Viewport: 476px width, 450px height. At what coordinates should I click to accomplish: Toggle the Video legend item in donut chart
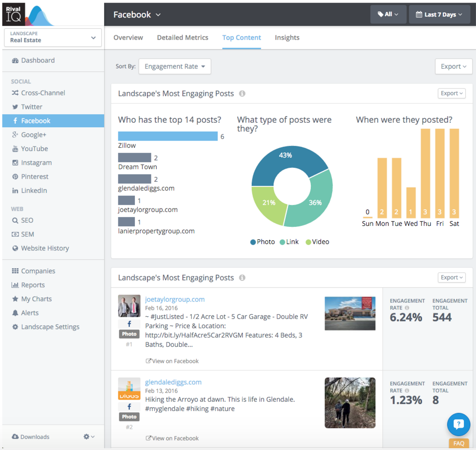317,242
